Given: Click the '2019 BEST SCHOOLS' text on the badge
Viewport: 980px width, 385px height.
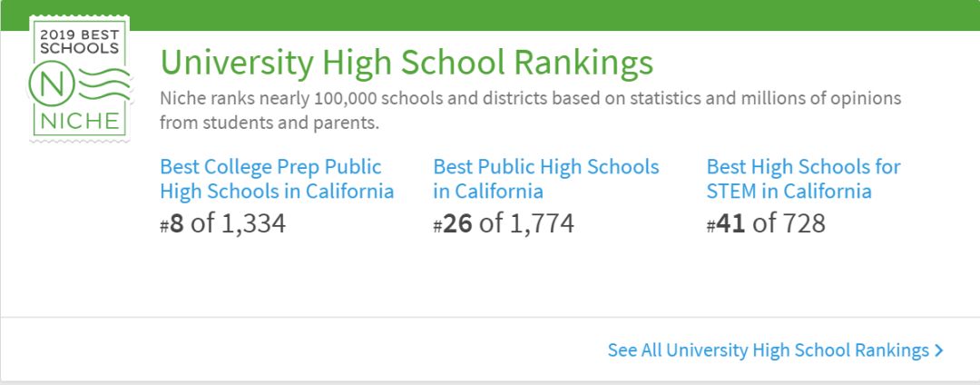Looking at the screenshot, I should 79,41.
